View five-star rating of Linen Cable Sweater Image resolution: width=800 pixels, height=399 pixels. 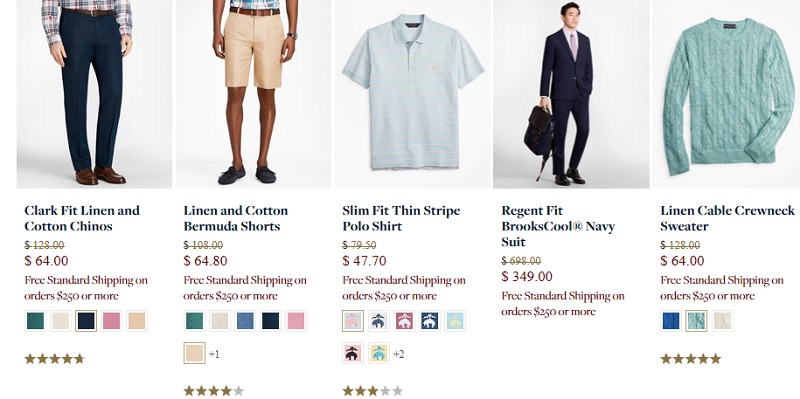(x=691, y=359)
